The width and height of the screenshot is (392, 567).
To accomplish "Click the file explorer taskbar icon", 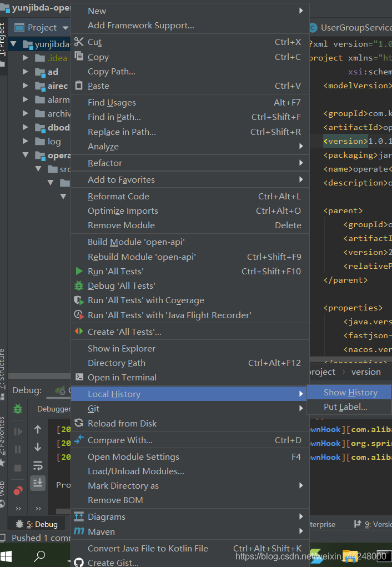I will point(350,556).
